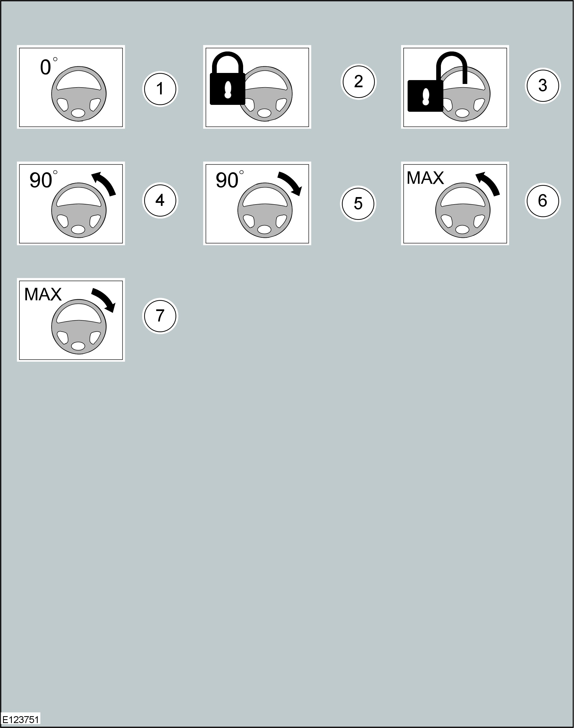Select the unlocked steering wheel icon
This screenshot has width=574, height=728.
(455, 87)
